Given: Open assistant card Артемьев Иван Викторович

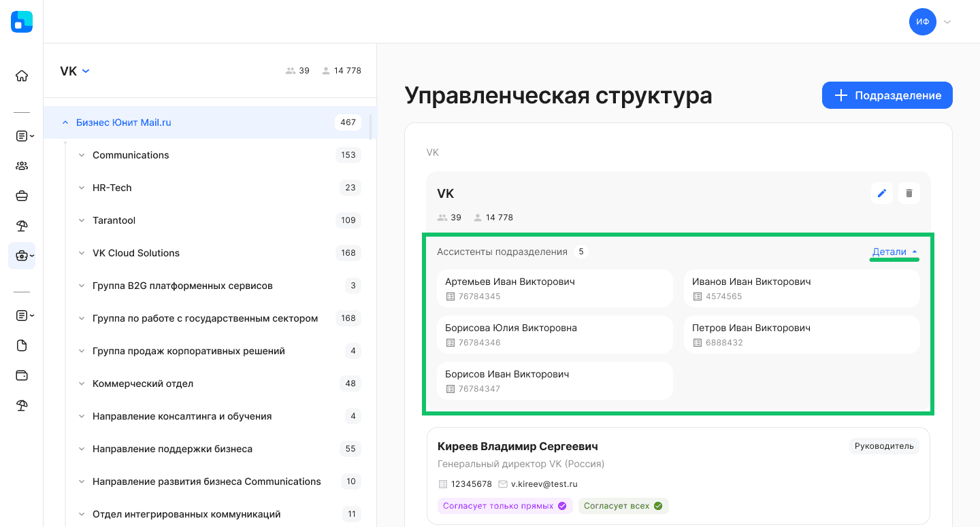Looking at the screenshot, I should tap(555, 288).
